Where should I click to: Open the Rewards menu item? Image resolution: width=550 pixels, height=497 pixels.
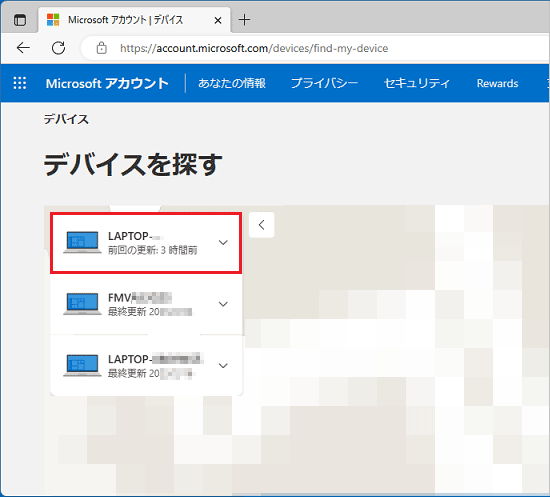tap(497, 83)
